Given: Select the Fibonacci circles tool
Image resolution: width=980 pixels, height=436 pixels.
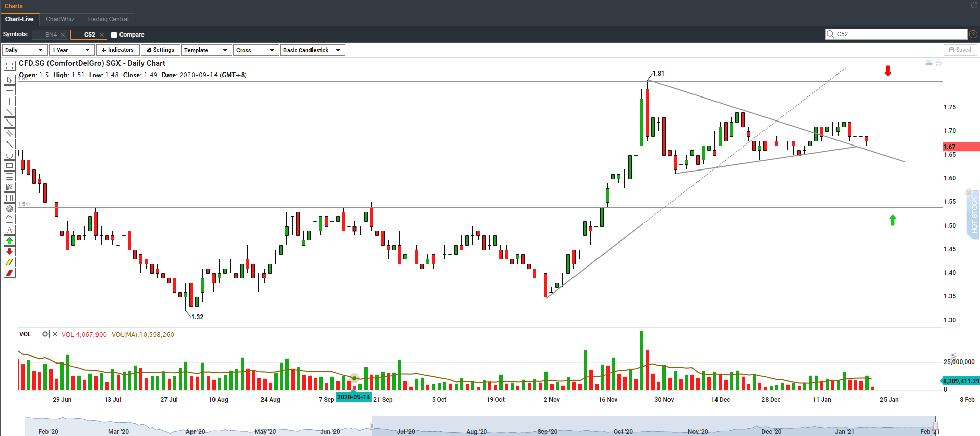Looking at the screenshot, I should coord(9,209).
